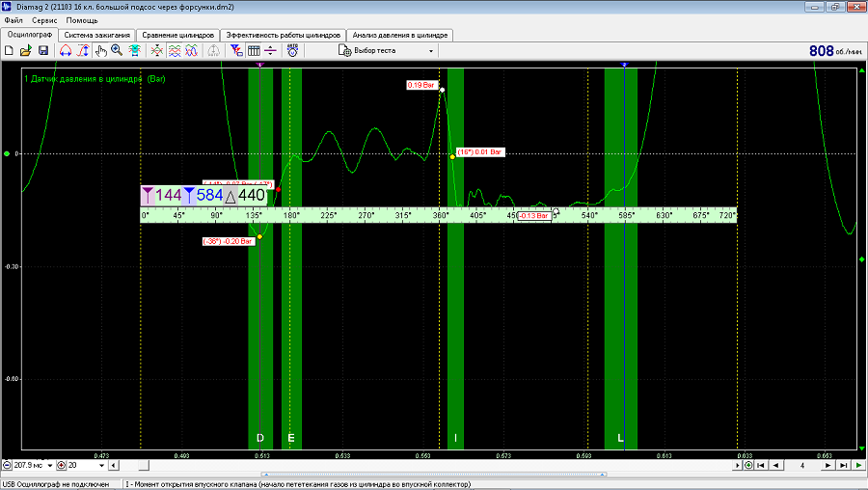The width and height of the screenshot is (868, 490).
Task: Open the Помощь menu
Action: click(82, 20)
